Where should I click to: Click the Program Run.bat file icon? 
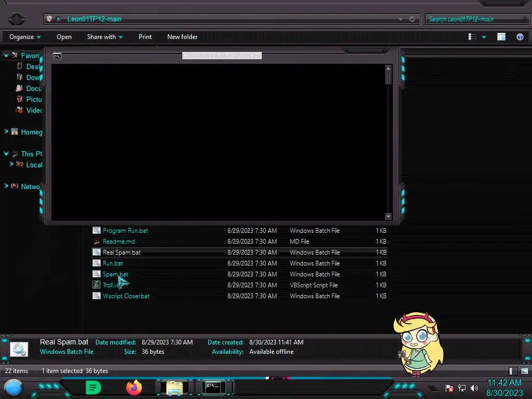96,230
